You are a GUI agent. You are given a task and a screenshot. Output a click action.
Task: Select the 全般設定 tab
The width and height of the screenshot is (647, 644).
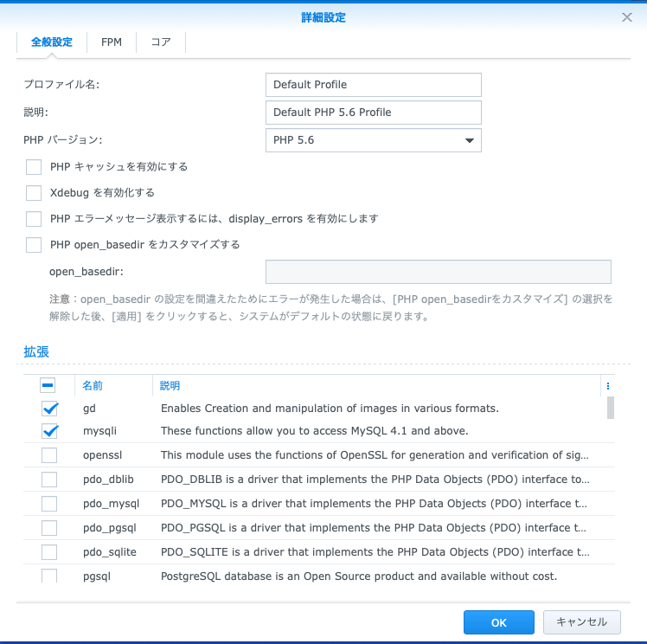point(52,42)
